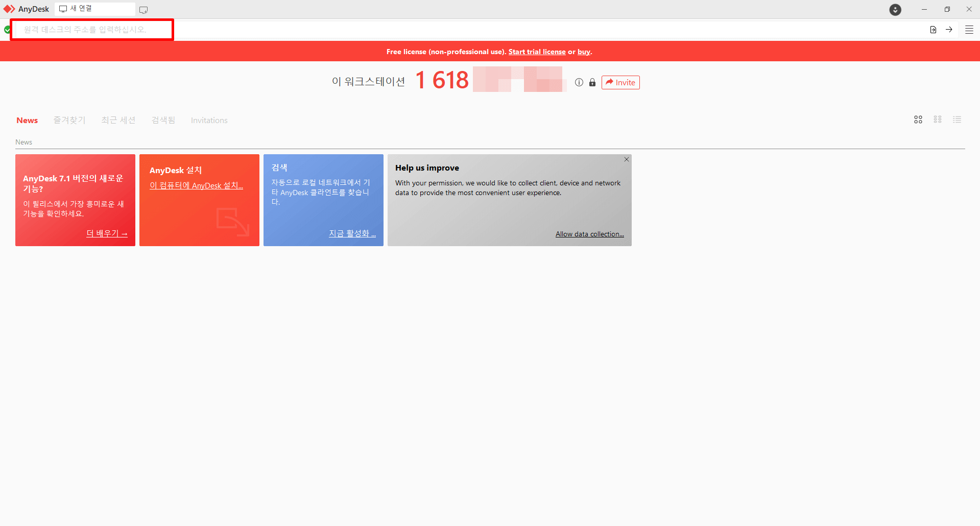Restore the AnyDesk window size
This screenshot has height=526, width=980.
pyautogui.click(x=947, y=10)
